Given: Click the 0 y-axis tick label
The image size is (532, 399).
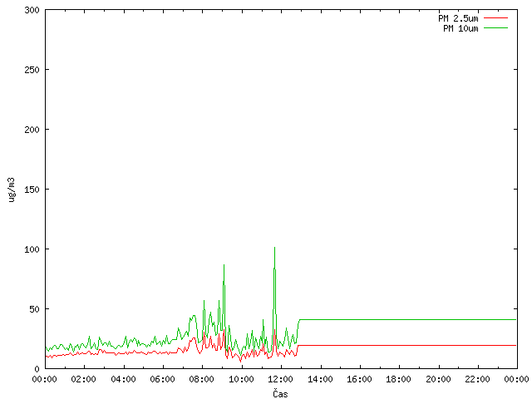Looking at the screenshot, I should (37, 369).
